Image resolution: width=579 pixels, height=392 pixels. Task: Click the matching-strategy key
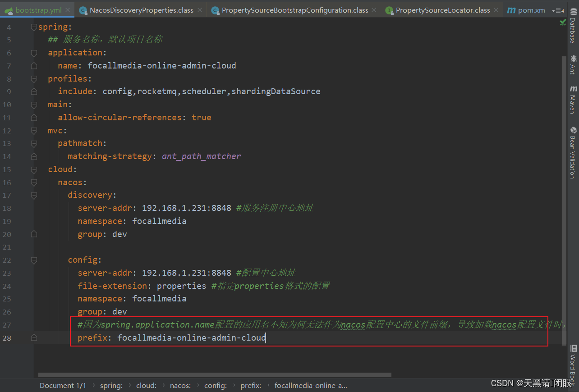tap(110, 156)
